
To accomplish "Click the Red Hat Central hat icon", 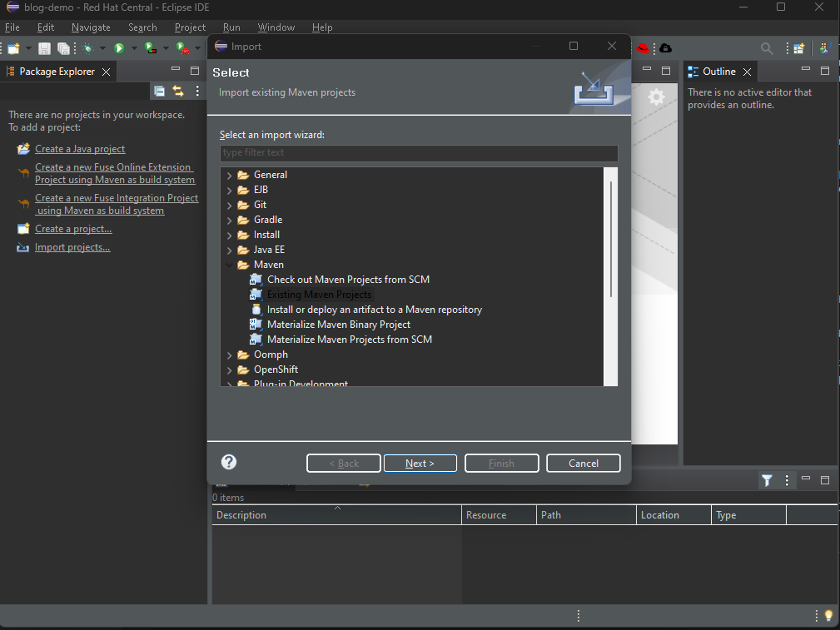I will [643, 48].
